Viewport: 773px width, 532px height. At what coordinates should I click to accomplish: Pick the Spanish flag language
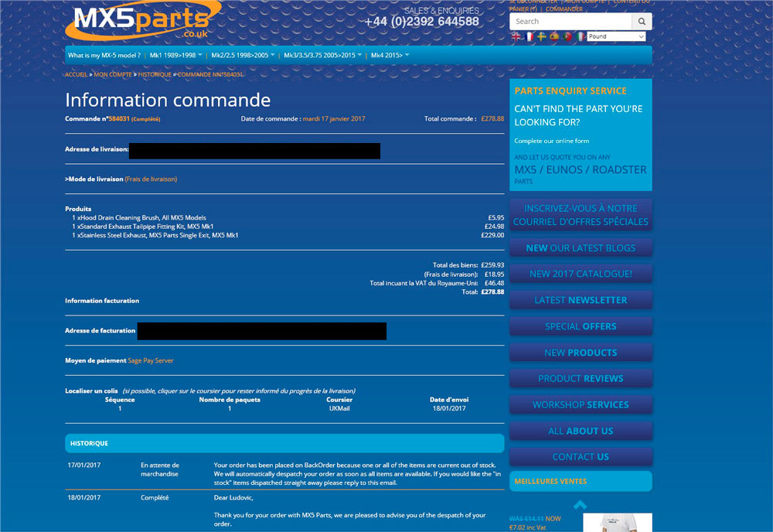point(554,36)
